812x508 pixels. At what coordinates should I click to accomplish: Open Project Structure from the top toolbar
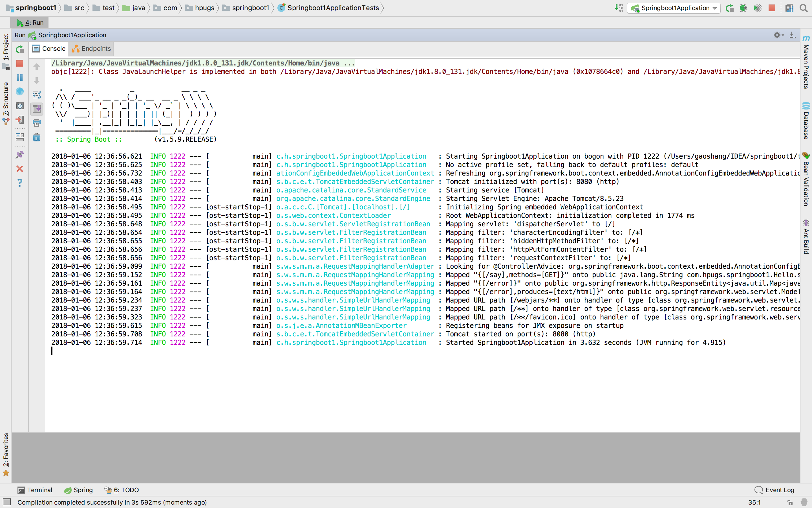coord(789,8)
